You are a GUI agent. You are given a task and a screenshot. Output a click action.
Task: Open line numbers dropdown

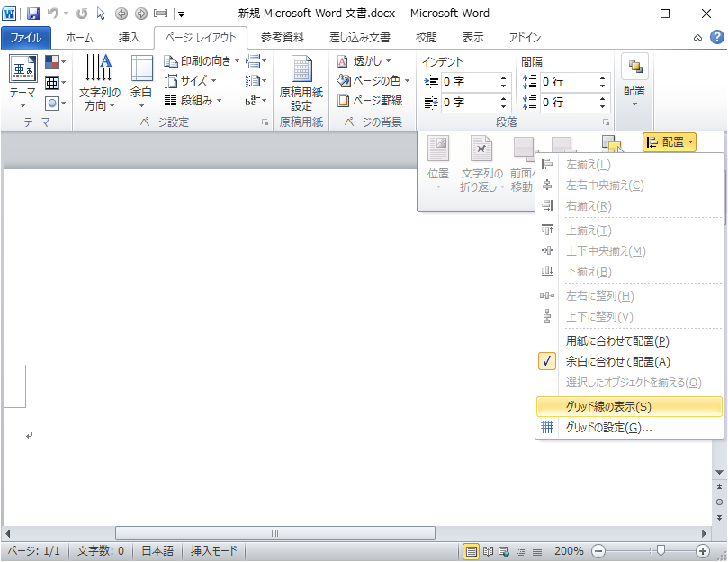pyautogui.click(x=256, y=81)
